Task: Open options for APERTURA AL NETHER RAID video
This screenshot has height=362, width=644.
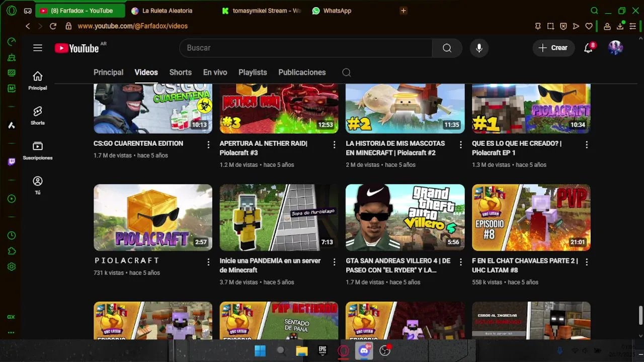Action: click(334, 144)
